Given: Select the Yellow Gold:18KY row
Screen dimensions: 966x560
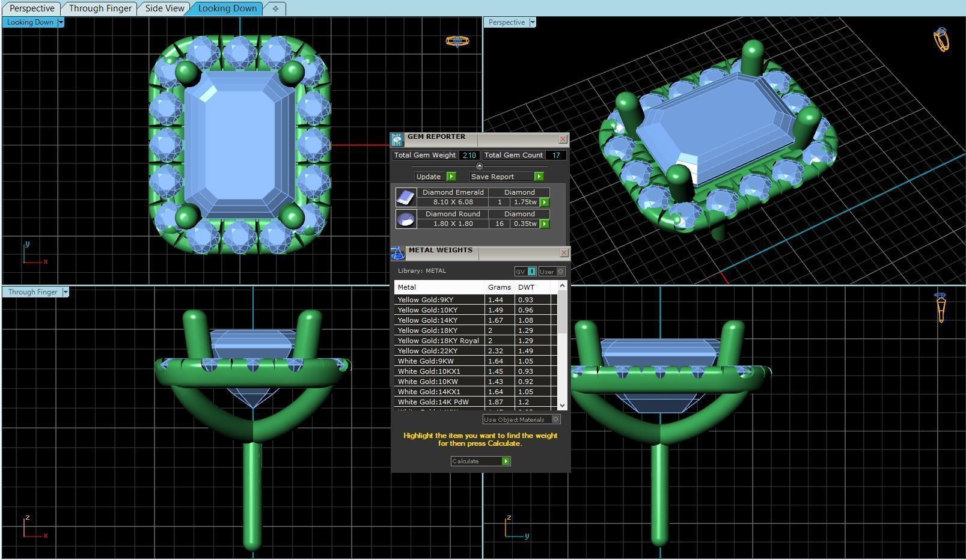Looking at the screenshot, I should click(476, 330).
